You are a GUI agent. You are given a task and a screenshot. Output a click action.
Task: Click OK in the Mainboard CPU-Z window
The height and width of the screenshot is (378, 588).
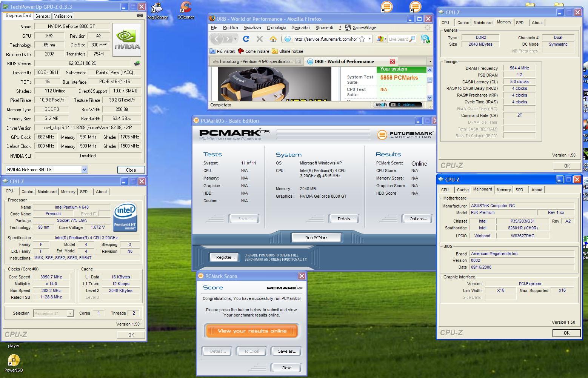tap(566, 333)
